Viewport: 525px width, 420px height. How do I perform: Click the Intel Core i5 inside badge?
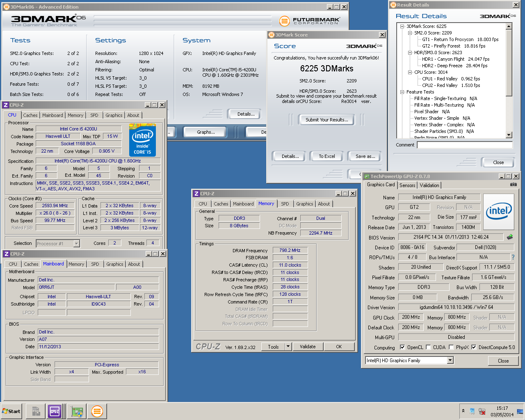(x=142, y=140)
